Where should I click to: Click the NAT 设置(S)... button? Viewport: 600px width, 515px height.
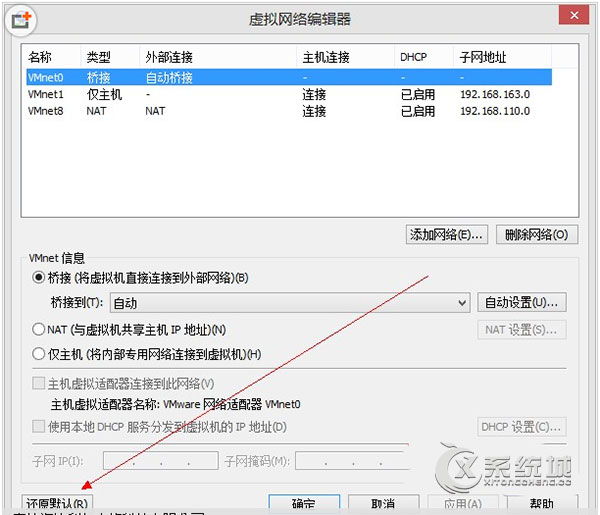[x=522, y=329]
